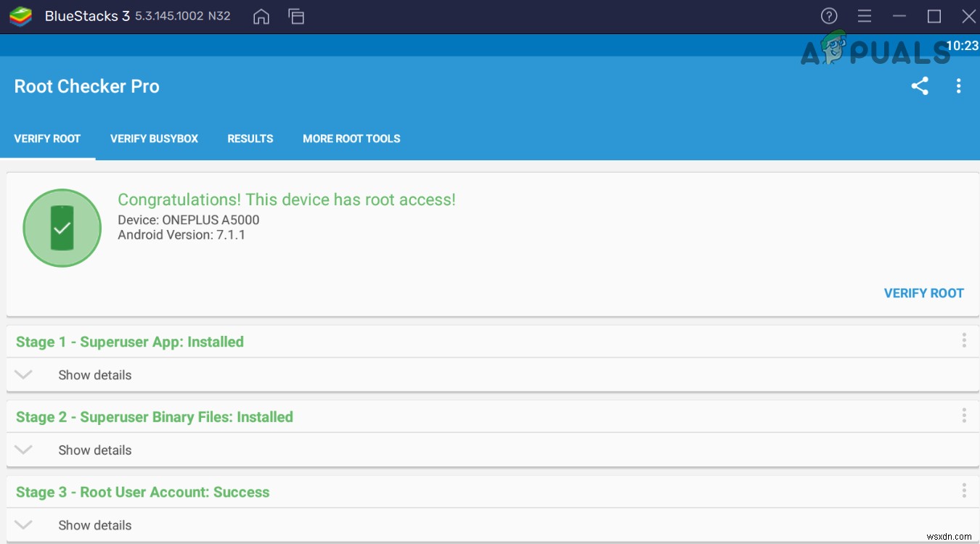Click the BlueStacks logo in the titlebar

(x=21, y=15)
